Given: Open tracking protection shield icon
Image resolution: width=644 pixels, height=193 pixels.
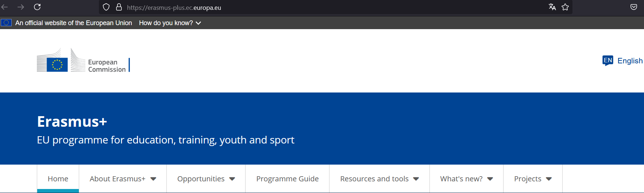Looking at the screenshot, I should pyautogui.click(x=106, y=7).
